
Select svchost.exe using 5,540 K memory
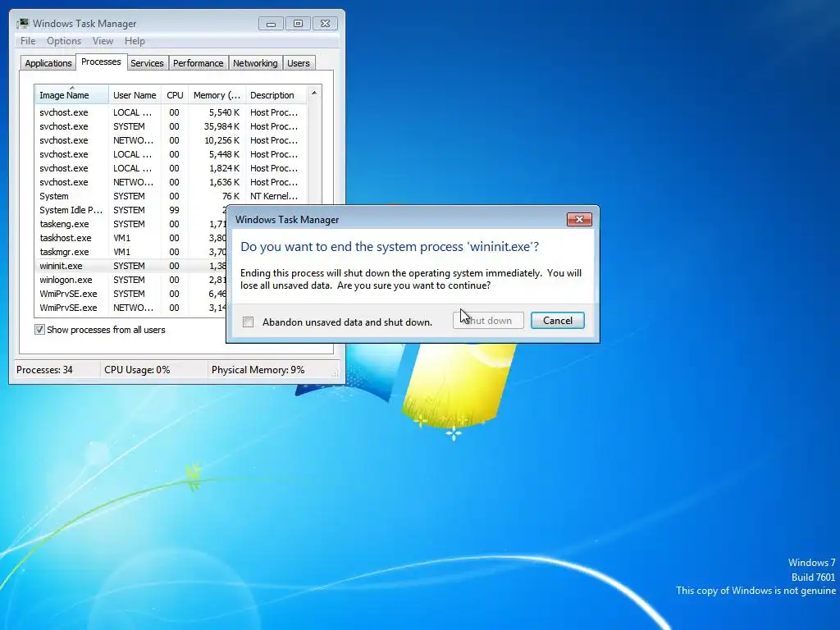pos(171,112)
